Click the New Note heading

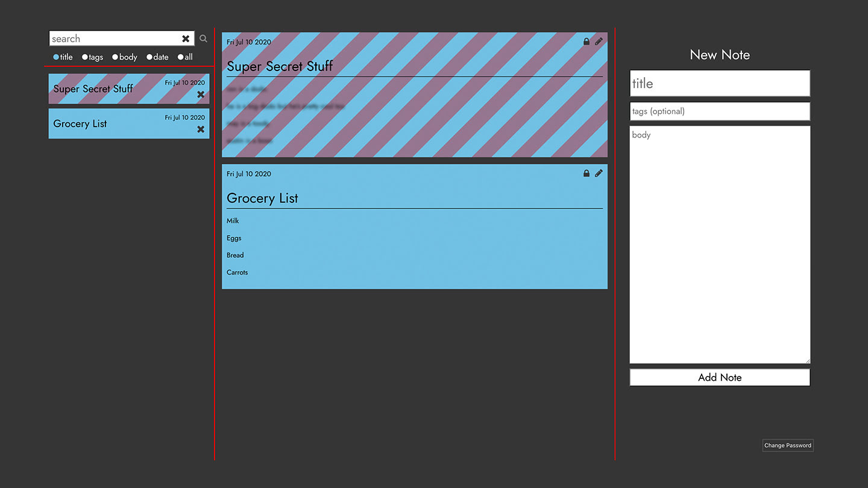(x=720, y=55)
